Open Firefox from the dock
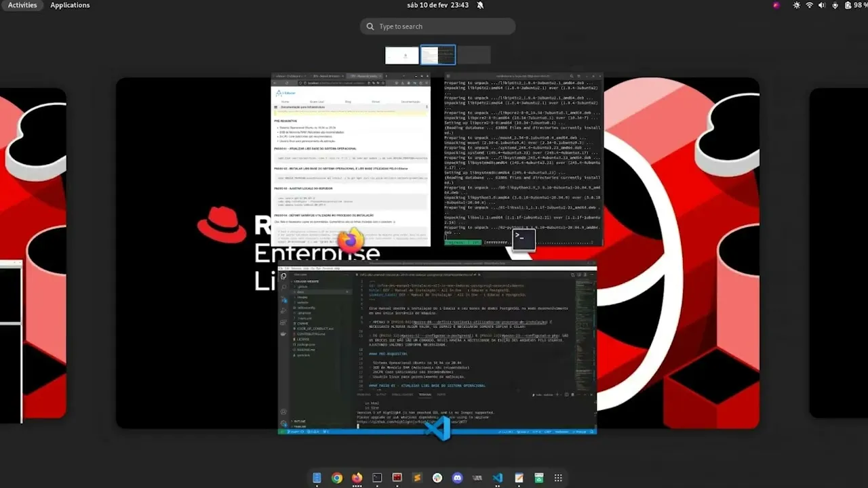The width and height of the screenshot is (868, 488). pyautogui.click(x=357, y=478)
